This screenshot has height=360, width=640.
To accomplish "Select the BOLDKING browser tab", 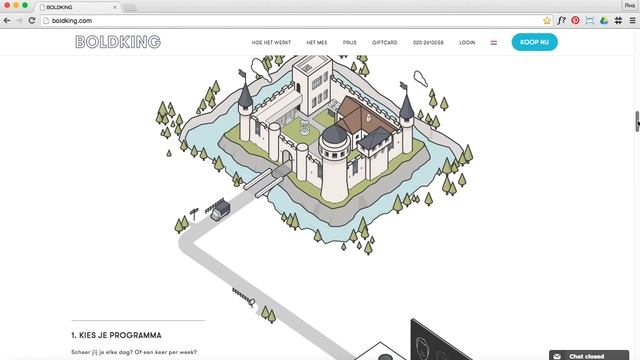I will coord(78,7).
